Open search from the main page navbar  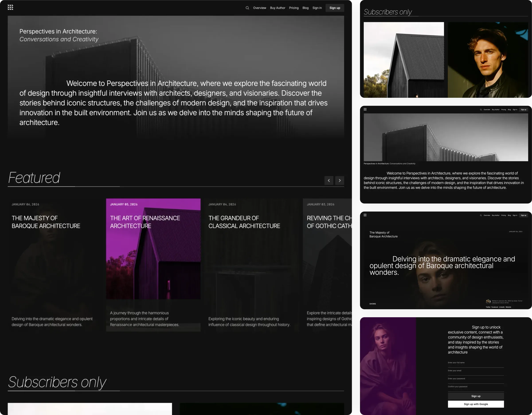point(247,8)
